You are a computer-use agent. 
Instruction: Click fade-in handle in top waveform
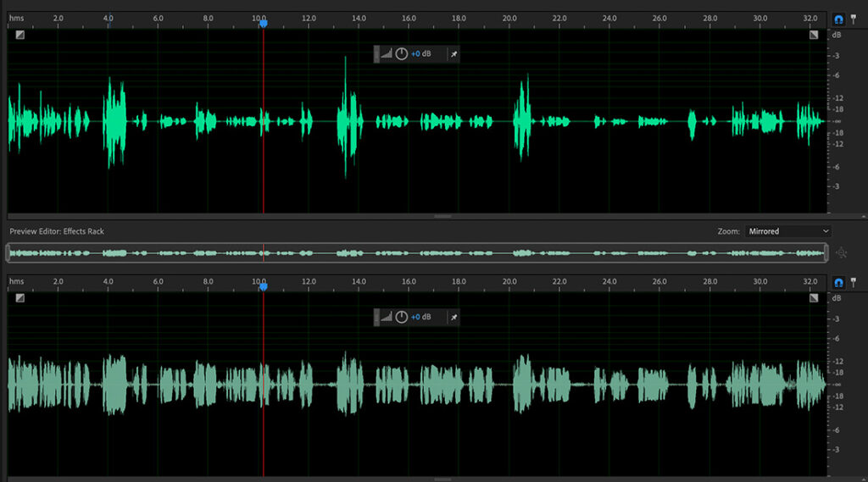(x=19, y=35)
